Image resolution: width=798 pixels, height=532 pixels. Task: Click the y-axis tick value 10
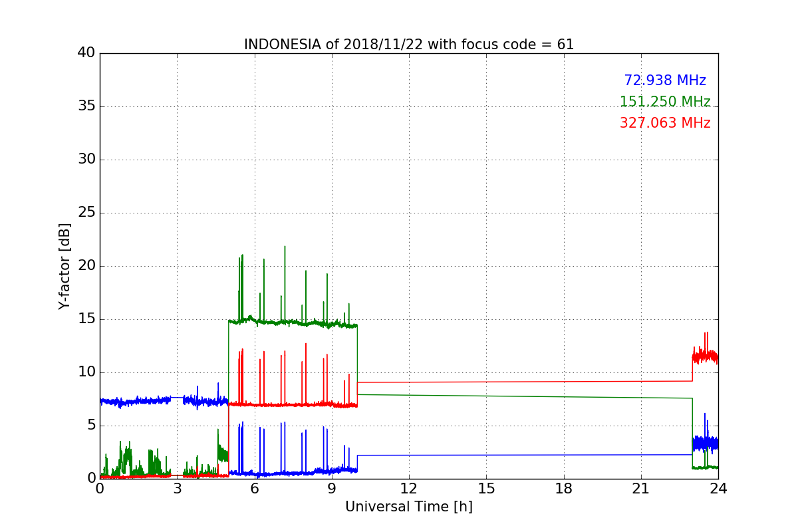86,372
